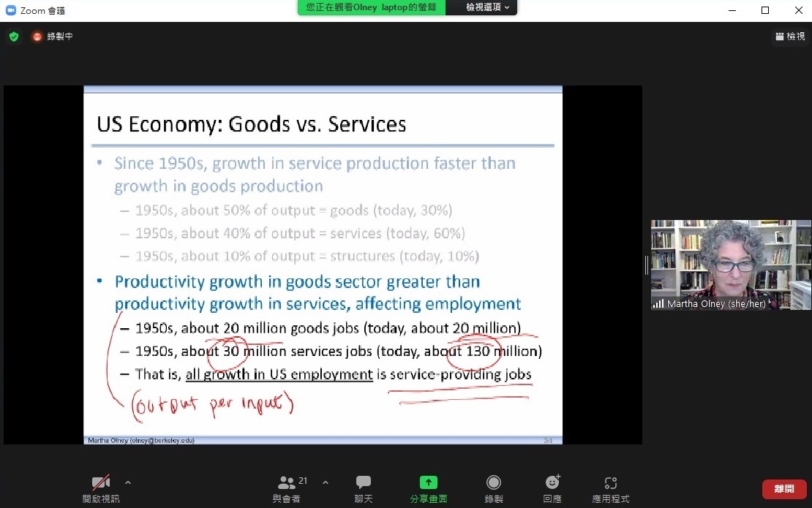Maximize the Zoom meeting window

(765, 10)
